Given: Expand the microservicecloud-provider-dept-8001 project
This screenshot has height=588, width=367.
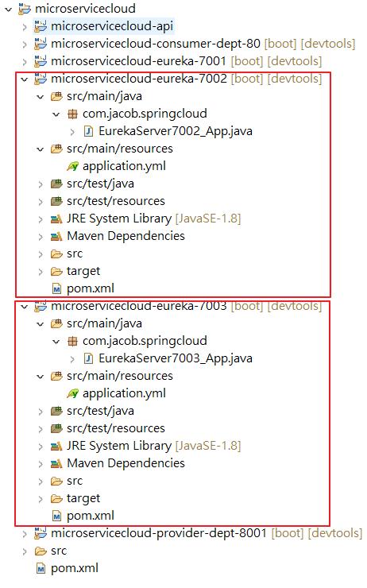Looking at the screenshot, I should (x=25, y=534).
